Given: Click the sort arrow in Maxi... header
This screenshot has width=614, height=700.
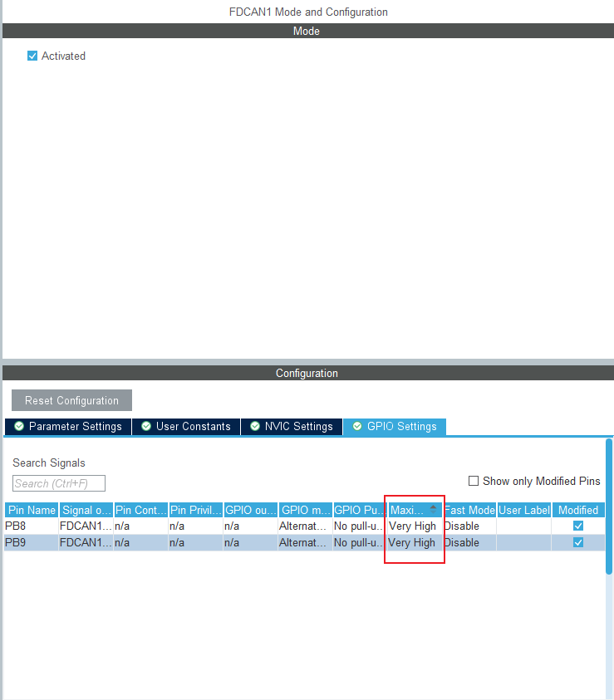Looking at the screenshot, I should (x=433, y=509).
